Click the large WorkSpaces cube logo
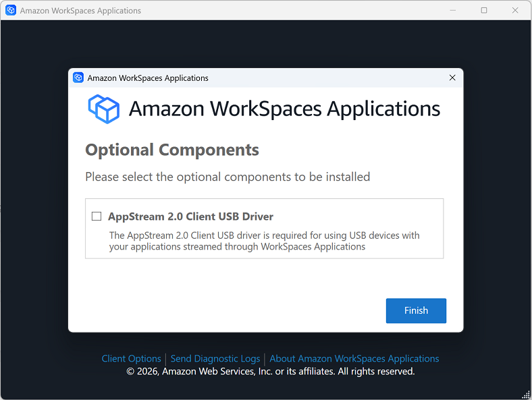Screen dimensions: 532x400 pyautogui.click(x=104, y=109)
